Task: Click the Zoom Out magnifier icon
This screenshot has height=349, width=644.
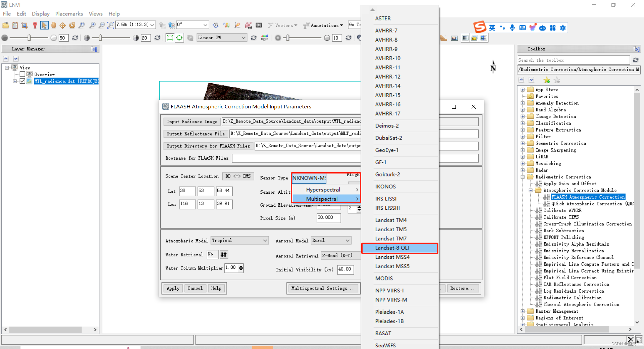Action: (101, 25)
